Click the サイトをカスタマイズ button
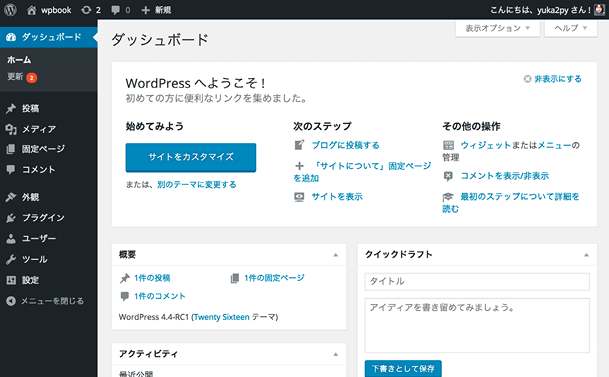This screenshot has width=609, height=377. coord(191,157)
